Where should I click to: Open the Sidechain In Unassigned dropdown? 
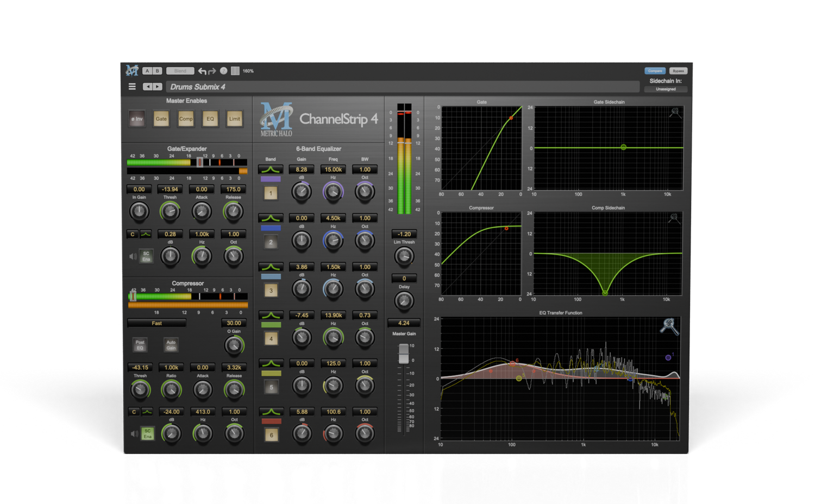coord(666,89)
